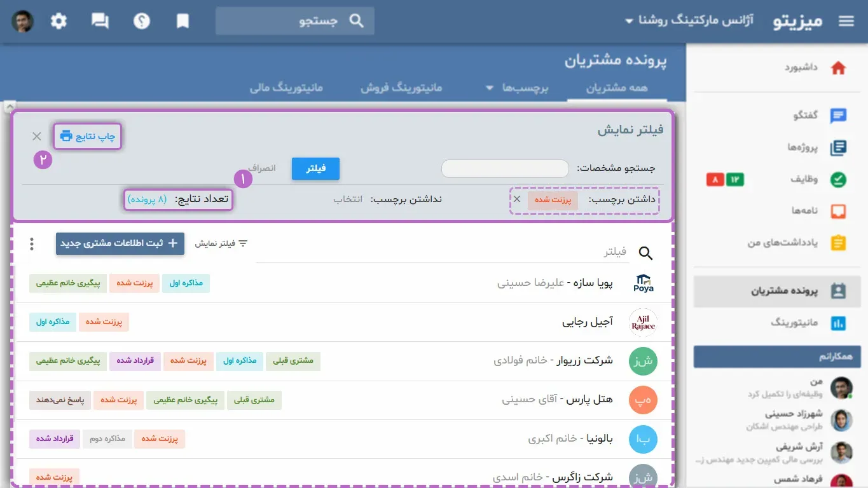Screen dimensions: 868x488
Task: Open the Ajil Rajaee logo thumbnail
Action: 643,322
